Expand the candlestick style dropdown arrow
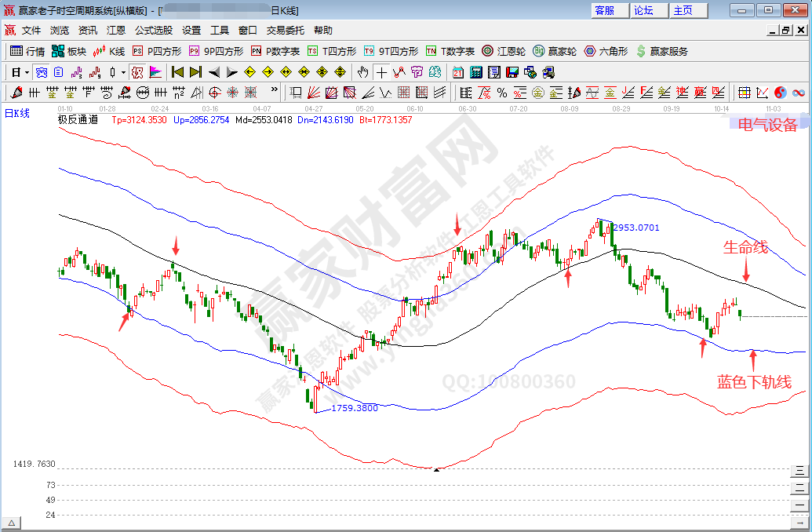 click(x=123, y=72)
